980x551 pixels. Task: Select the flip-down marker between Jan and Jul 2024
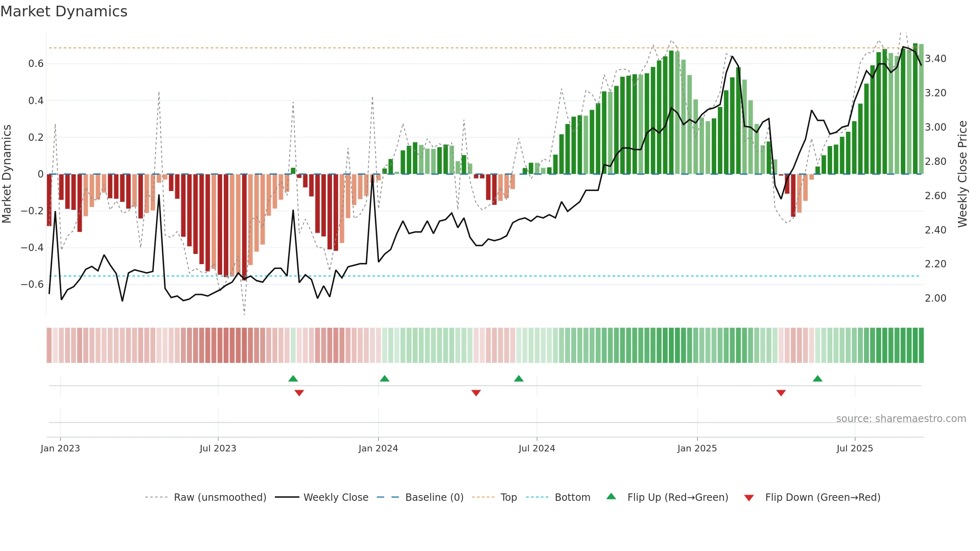pyautogui.click(x=476, y=393)
